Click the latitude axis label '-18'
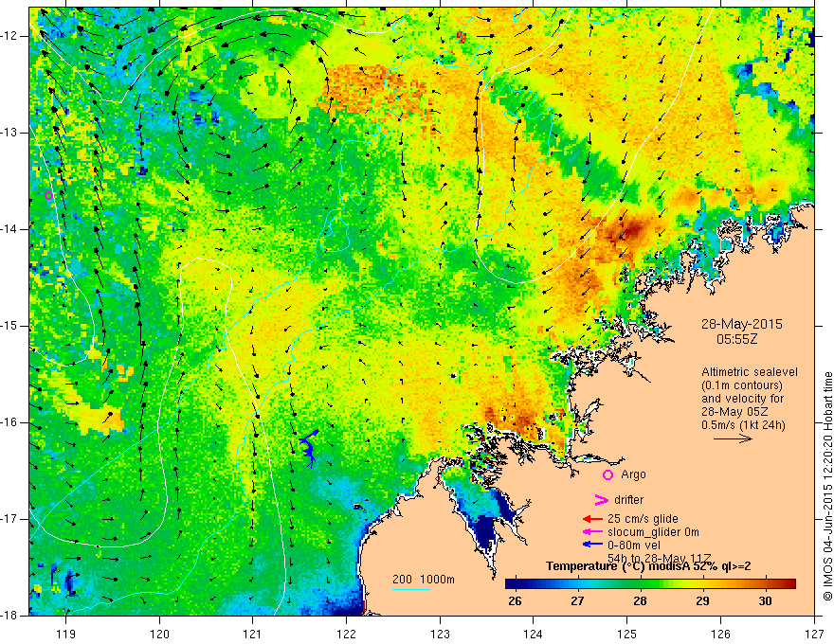This screenshot has width=834, height=644. [10, 616]
